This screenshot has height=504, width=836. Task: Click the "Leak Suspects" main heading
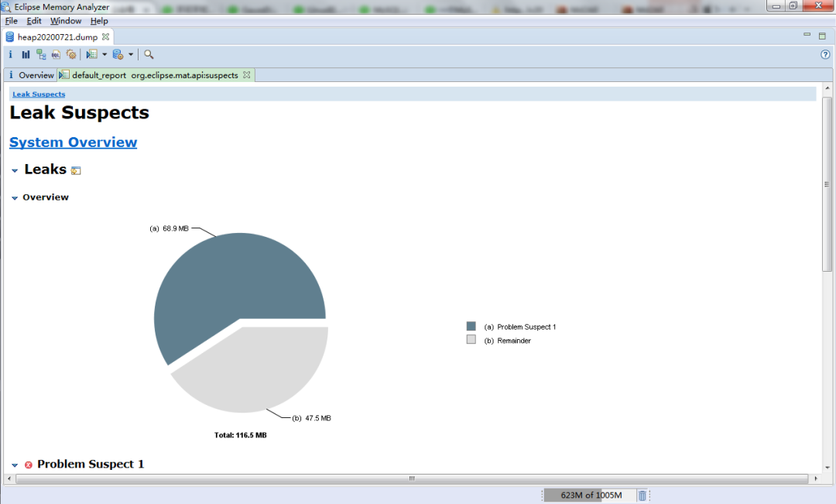coord(80,112)
